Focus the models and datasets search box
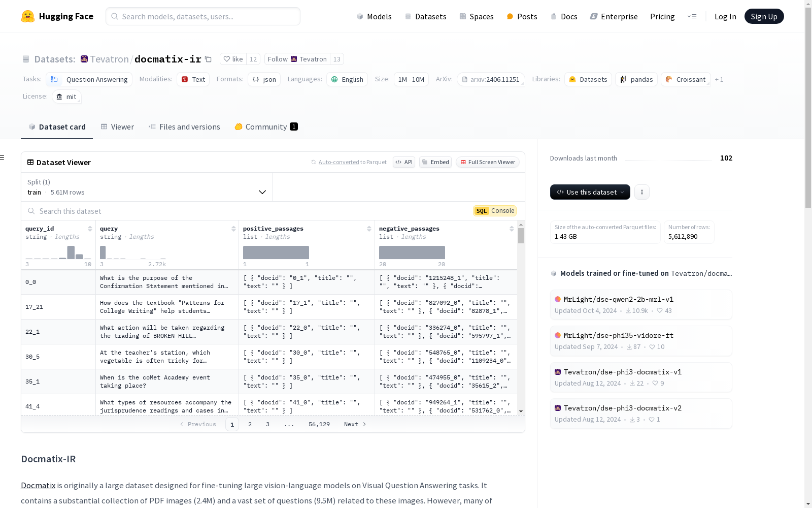The height and width of the screenshot is (508, 812). 203,16
